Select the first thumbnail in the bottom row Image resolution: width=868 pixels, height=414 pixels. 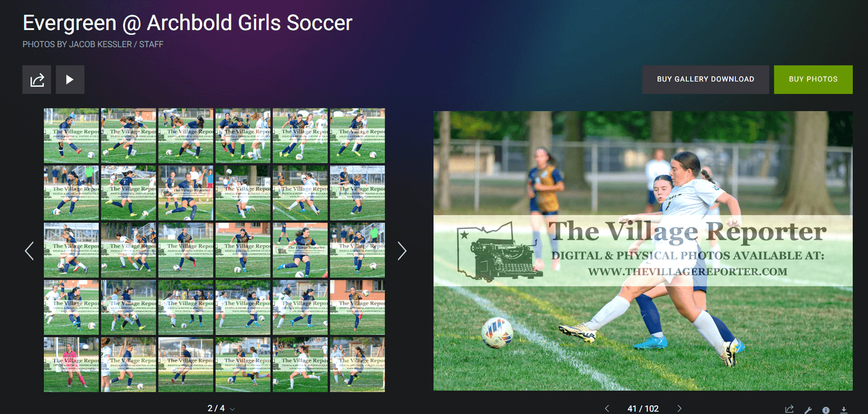71,365
